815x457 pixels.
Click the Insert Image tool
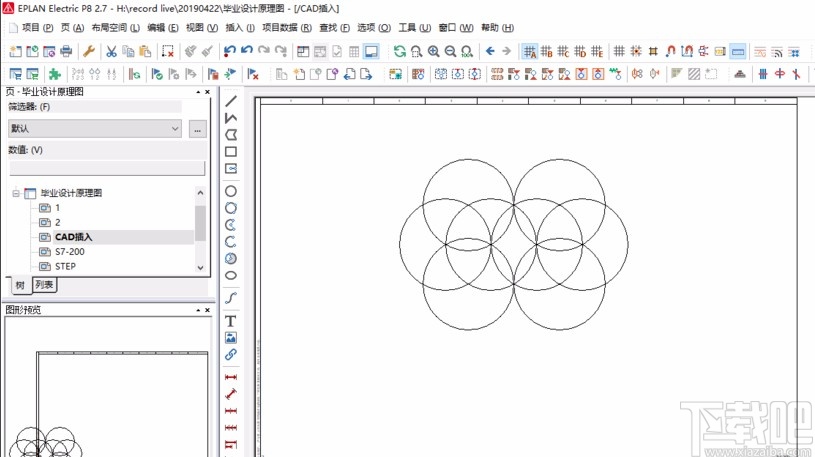coord(231,337)
